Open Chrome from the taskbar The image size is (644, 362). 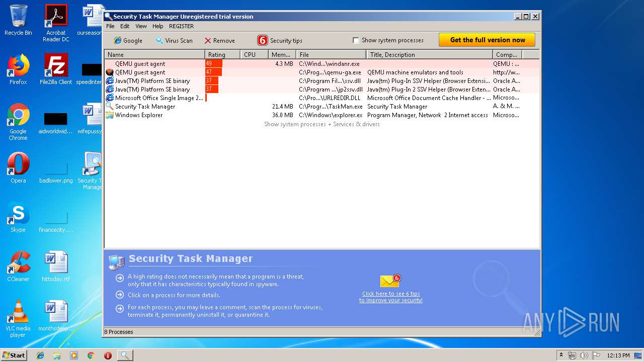point(91,355)
